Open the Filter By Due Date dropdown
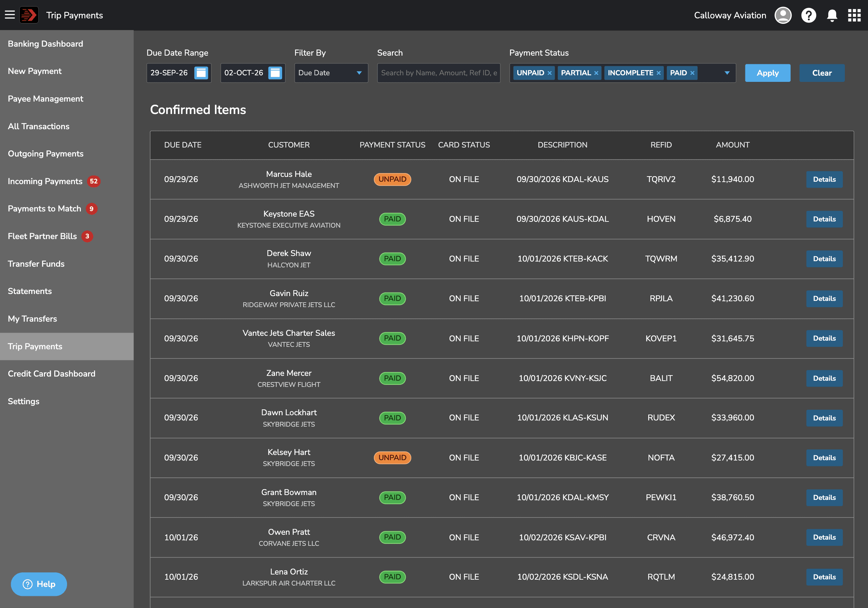This screenshot has height=608, width=868. click(x=331, y=73)
